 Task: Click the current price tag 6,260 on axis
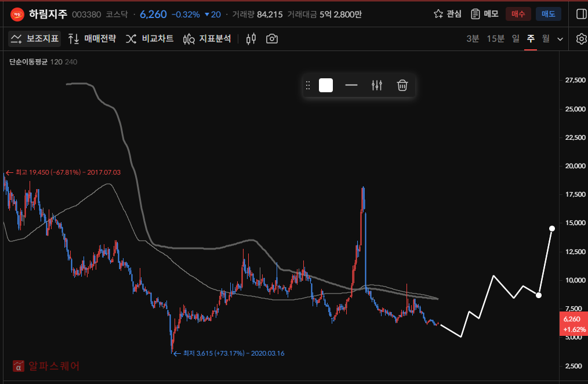574,324
